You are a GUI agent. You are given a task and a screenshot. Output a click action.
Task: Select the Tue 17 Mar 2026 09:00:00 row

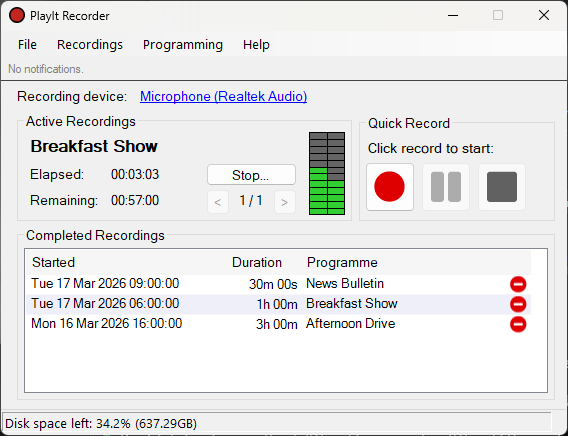tap(279, 284)
